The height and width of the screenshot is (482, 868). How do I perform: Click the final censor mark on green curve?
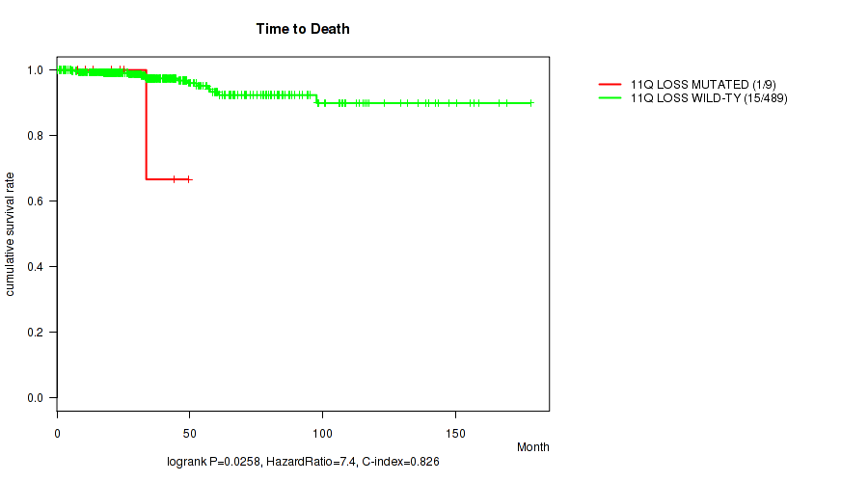click(x=529, y=103)
